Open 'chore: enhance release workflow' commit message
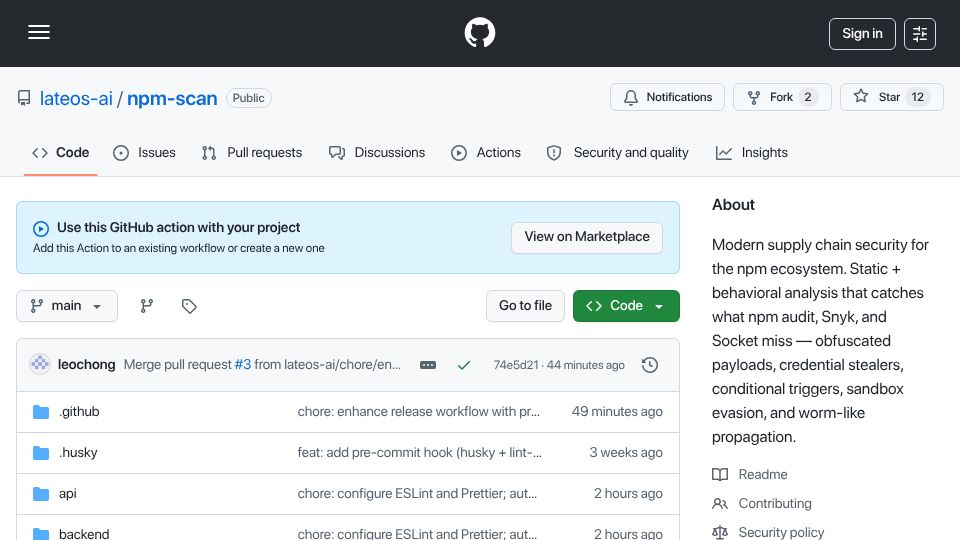Viewport: 960px width, 540px height. pos(419,411)
